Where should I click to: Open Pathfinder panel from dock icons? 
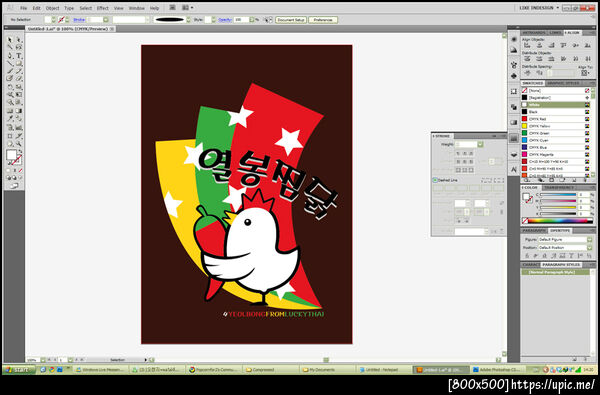(x=514, y=107)
